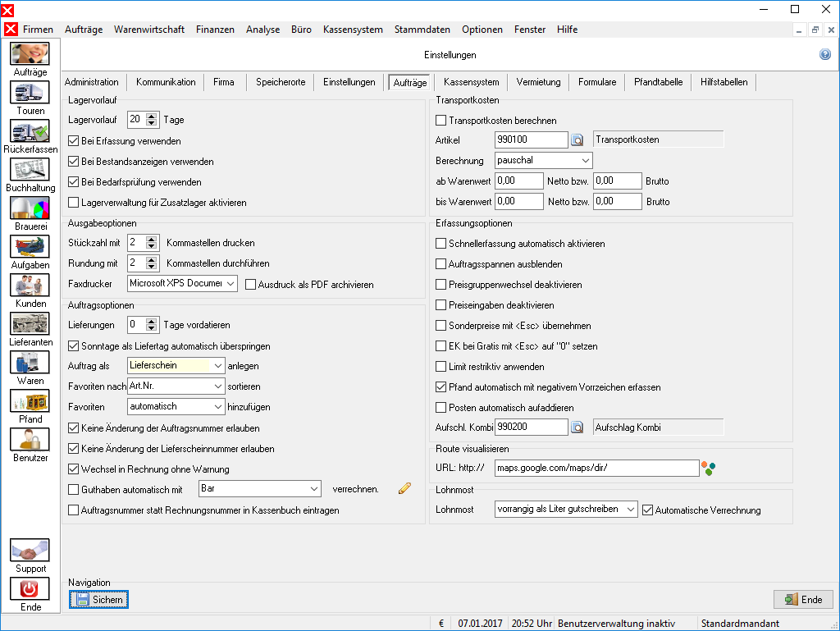
Task: Open the Finanzen menu
Action: 216,30
